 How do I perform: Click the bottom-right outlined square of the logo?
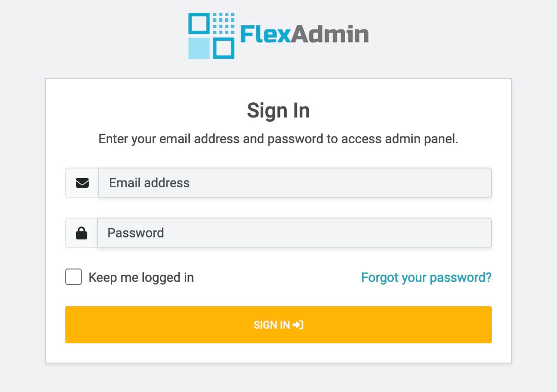224,48
